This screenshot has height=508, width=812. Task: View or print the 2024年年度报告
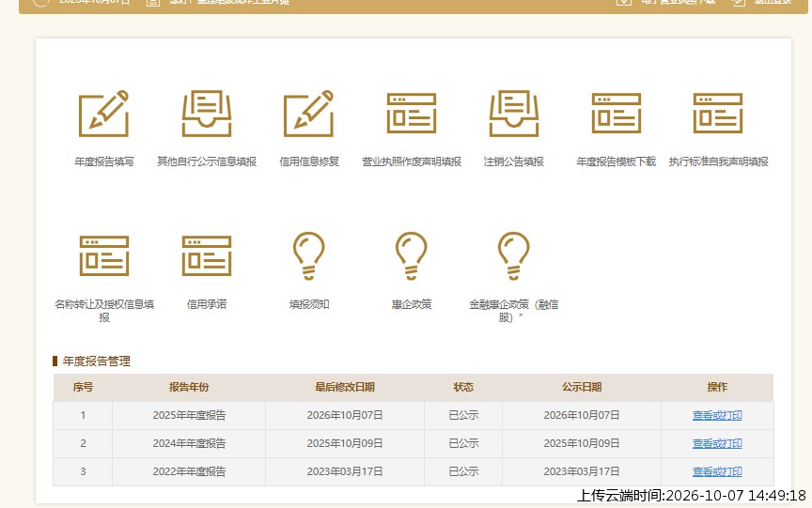pyautogui.click(x=717, y=443)
